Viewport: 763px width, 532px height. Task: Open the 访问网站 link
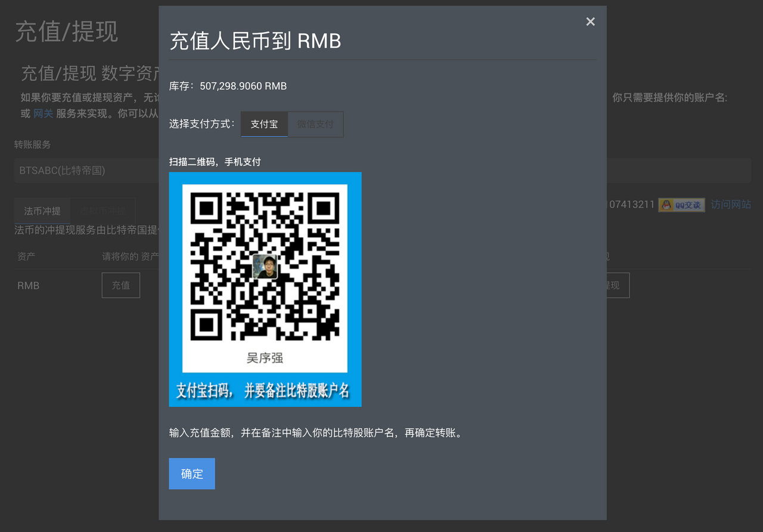coord(731,205)
